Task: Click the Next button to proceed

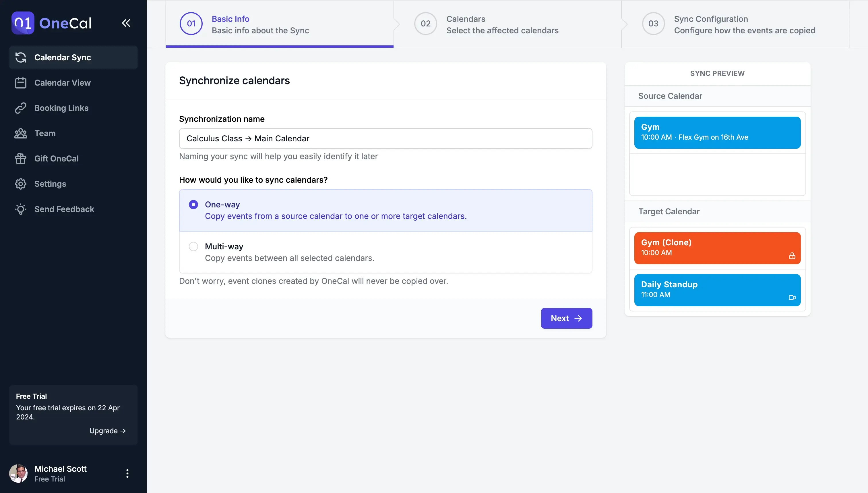Action: pyautogui.click(x=566, y=318)
